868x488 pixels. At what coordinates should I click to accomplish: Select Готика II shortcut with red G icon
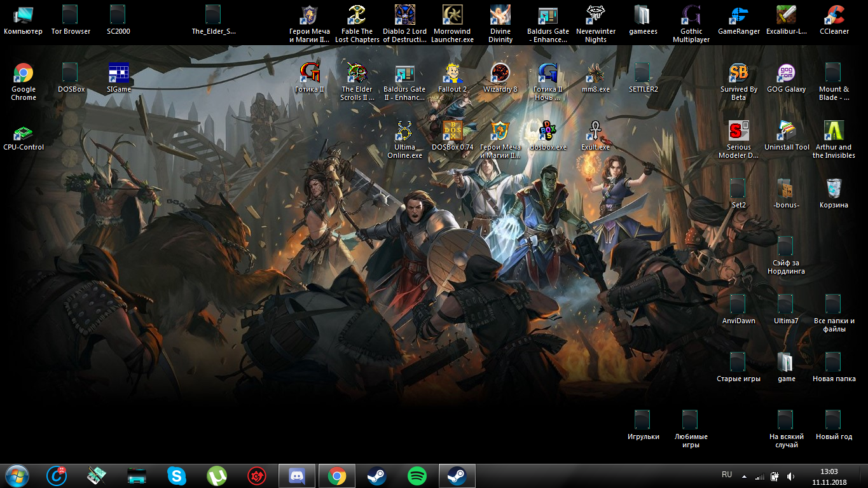click(310, 78)
